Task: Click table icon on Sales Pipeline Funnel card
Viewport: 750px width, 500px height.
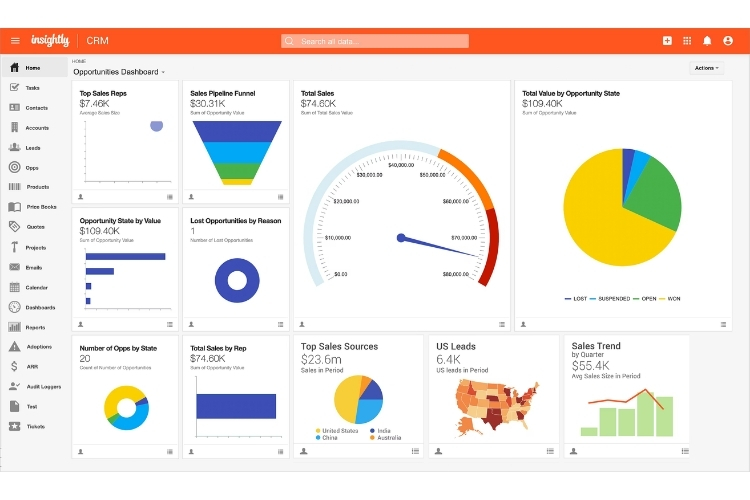Action: tap(281, 197)
